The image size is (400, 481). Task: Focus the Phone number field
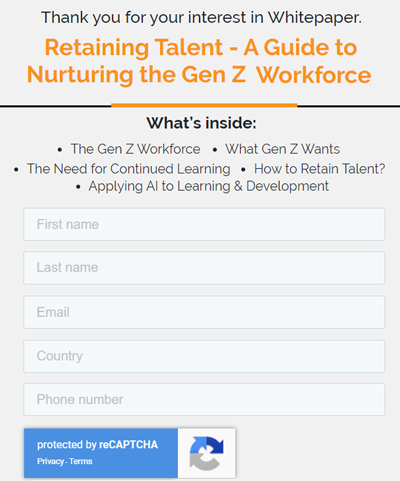click(x=204, y=399)
